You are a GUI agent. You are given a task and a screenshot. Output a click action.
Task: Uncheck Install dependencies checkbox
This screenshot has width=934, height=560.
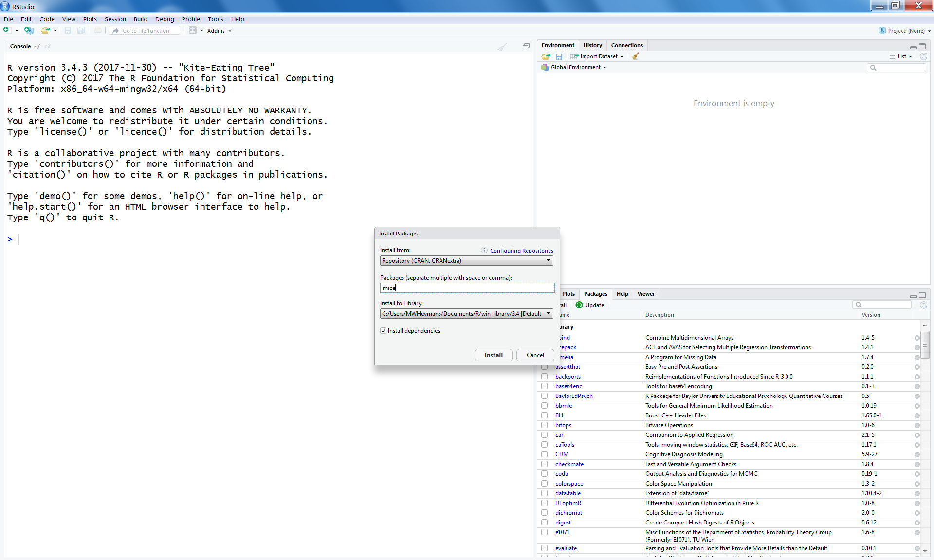click(384, 331)
